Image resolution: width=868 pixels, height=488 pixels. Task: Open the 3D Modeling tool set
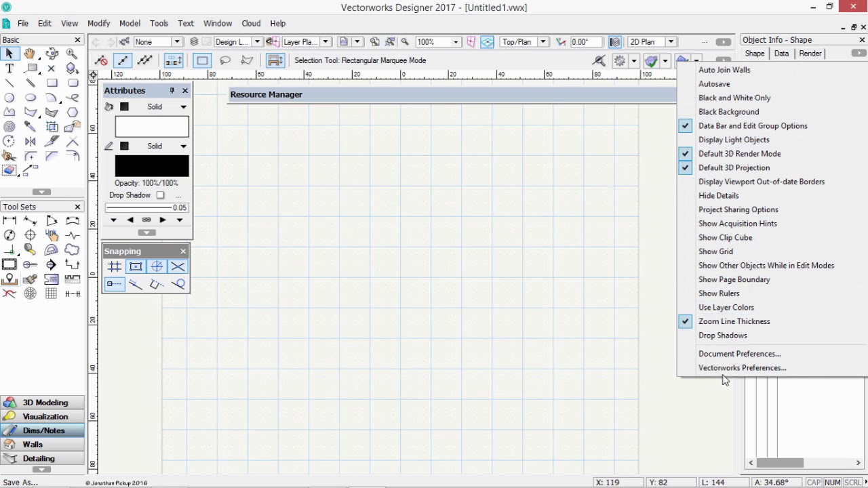tap(43, 403)
